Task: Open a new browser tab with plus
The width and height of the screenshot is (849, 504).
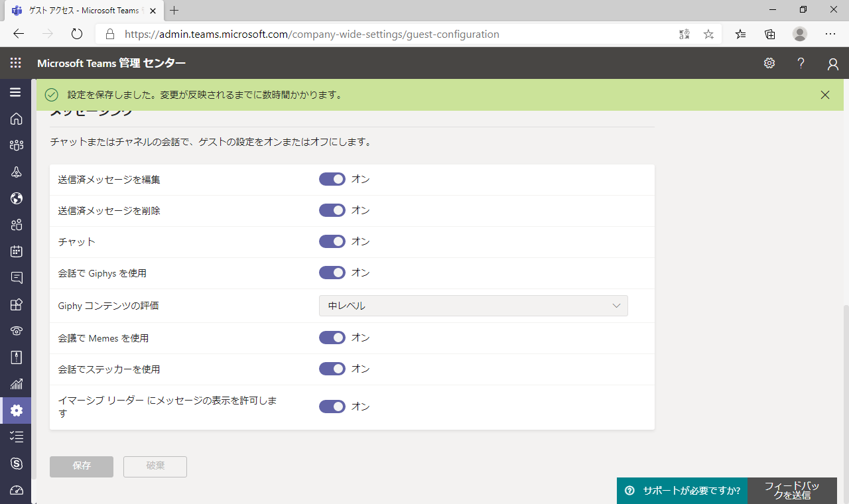Action: 174,11
